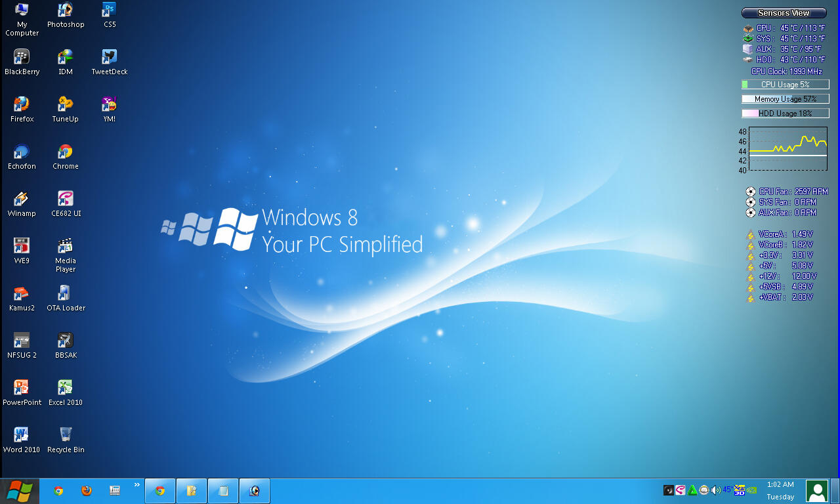Click the 45° temperature tray indicator
The height and width of the screenshot is (504, 840).
click(x=728, y=490)
